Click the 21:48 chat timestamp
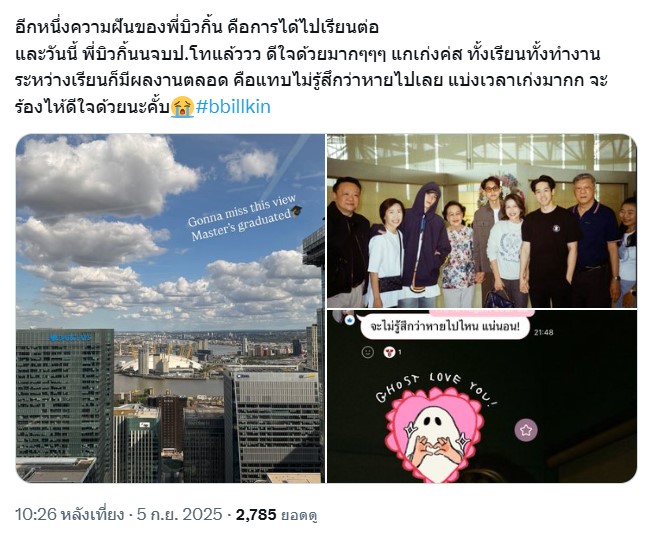The width and height of the screenshot is (655, 534). click(543, 333)
